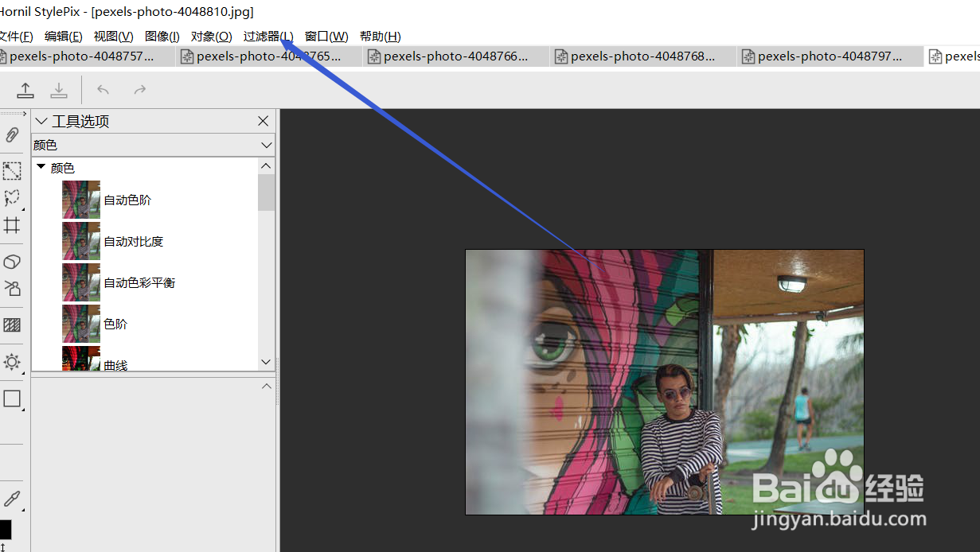
Task: Select the clone stamp tool
Action: 12,288
